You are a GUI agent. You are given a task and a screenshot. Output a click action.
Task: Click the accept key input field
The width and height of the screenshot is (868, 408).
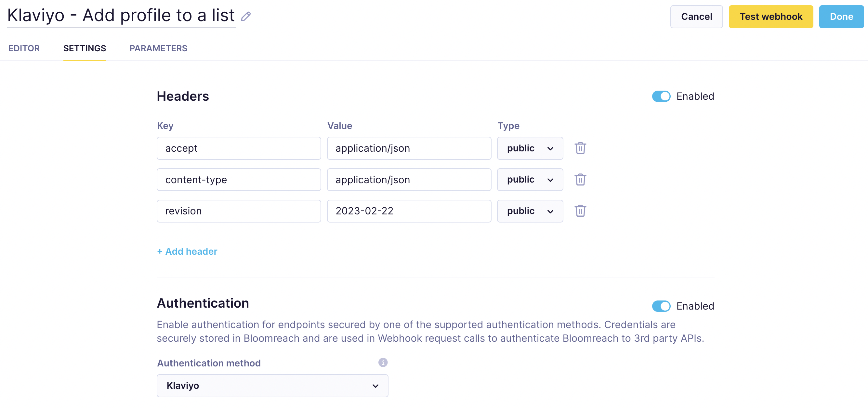click(239, 148)
